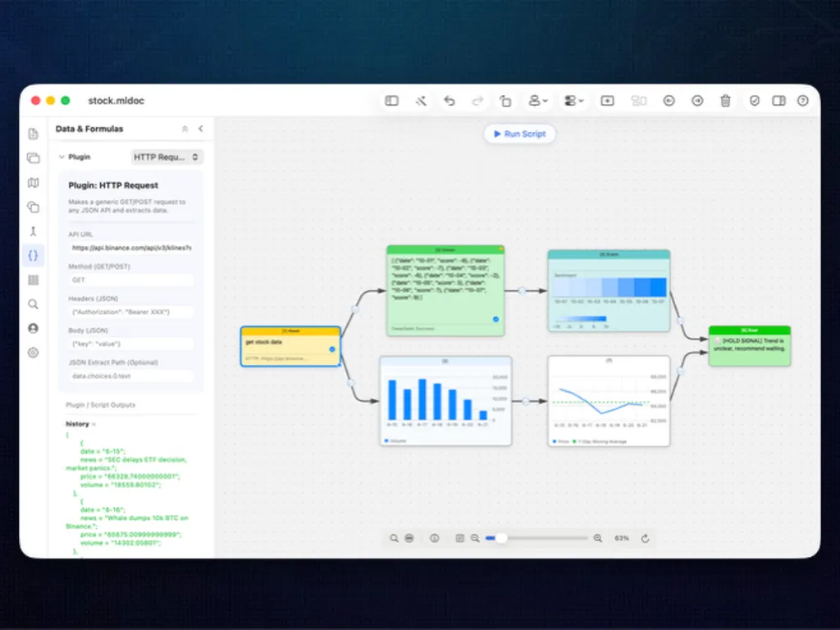This screenshot has height=630, width=840.
Task: Click connector dot between bar and line charts
Action: coord(526,401)
